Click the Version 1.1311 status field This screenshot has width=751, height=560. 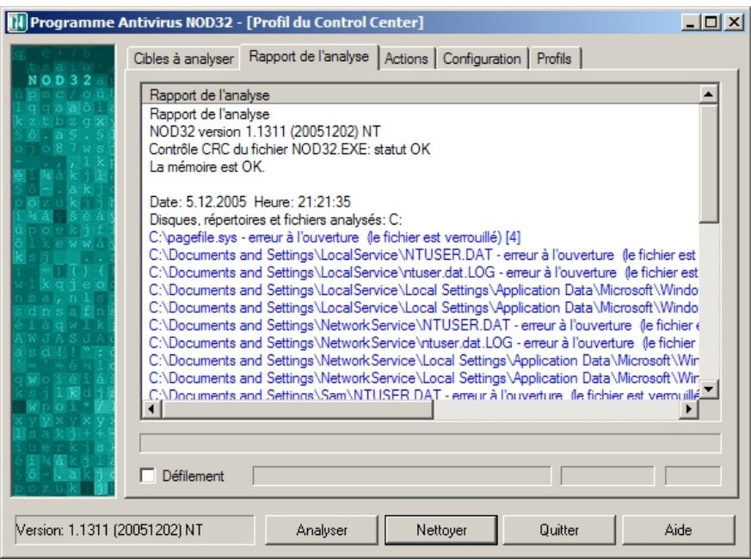(x=134, y=530)
